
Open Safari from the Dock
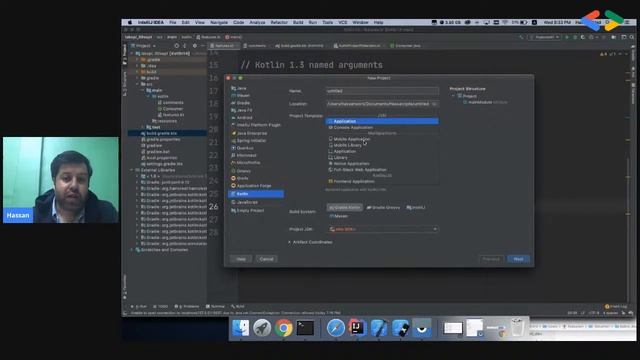[x=336, y=328]
